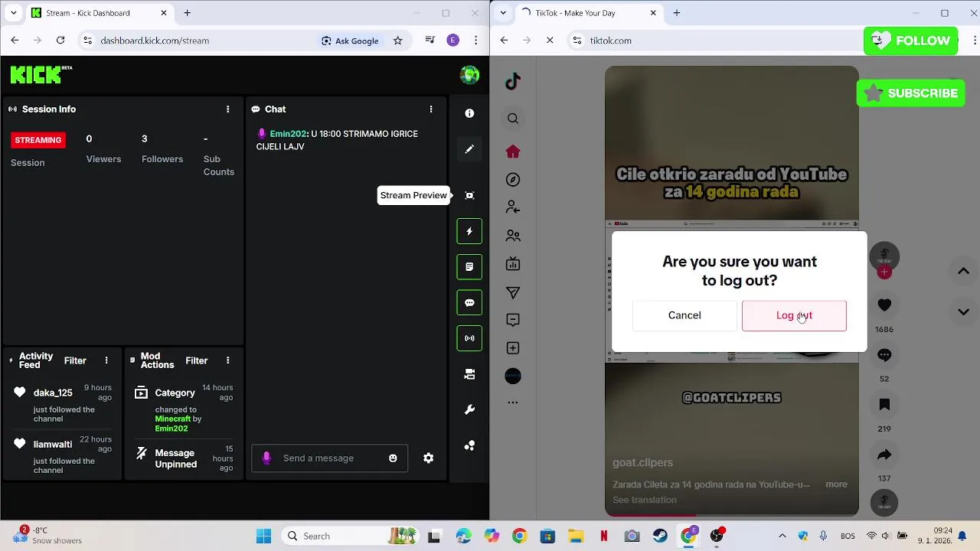Screen dimensions: 980x551
Task: Open Mod Actions Filter
Action: (196, 360)
